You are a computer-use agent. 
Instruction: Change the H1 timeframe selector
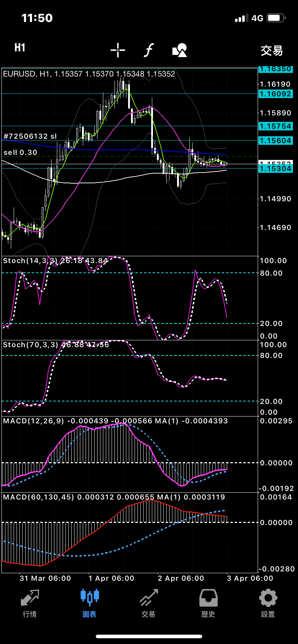click(20, 48)
